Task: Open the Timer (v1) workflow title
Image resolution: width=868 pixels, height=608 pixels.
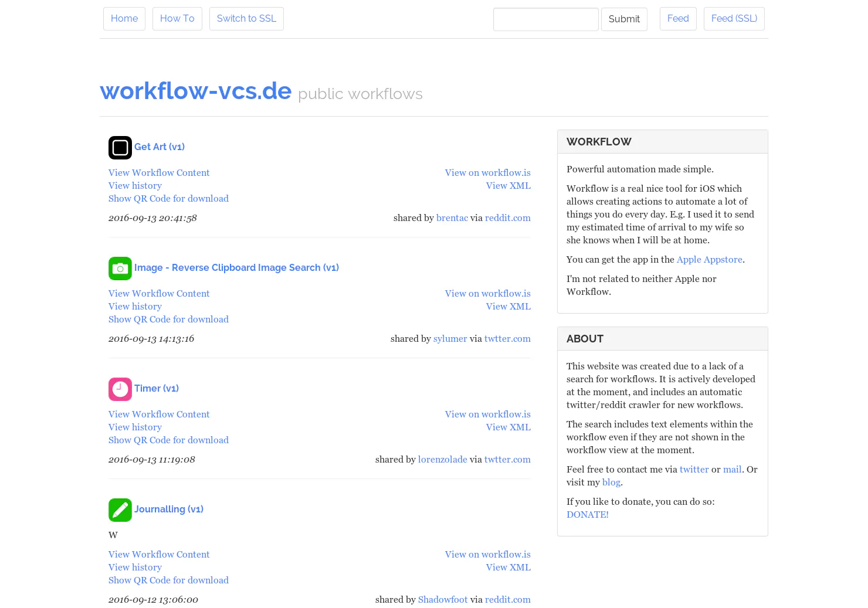Action: (x=157, y=388)
